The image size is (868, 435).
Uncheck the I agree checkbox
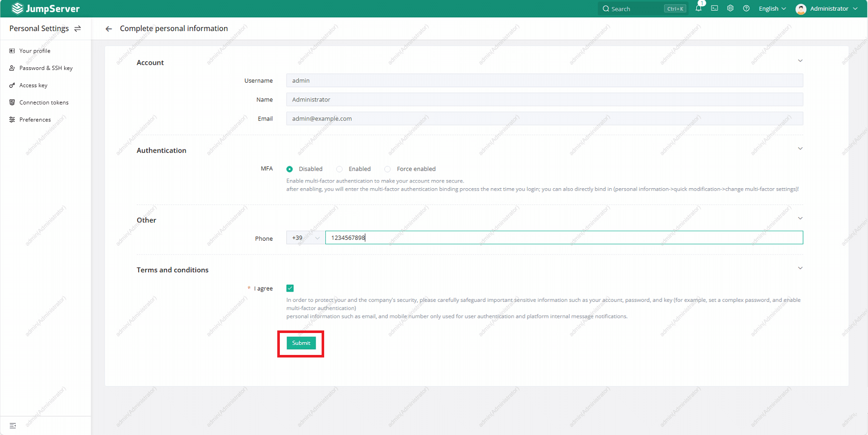pos(290,288)
